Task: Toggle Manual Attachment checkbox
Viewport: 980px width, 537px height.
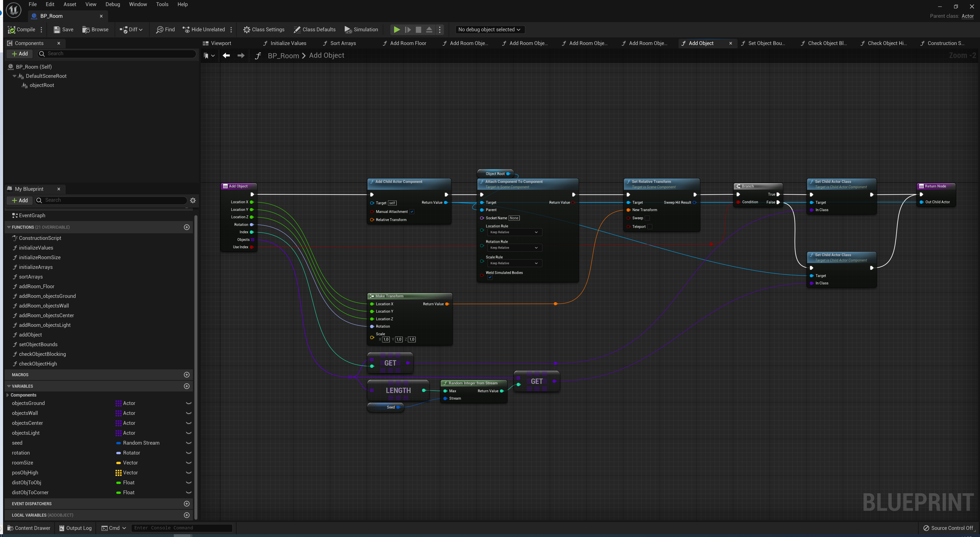Action: (412, 212)
